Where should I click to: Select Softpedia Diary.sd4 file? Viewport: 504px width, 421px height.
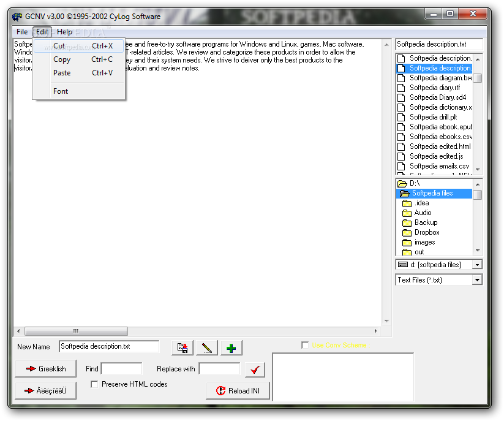[x=435, y=98]
